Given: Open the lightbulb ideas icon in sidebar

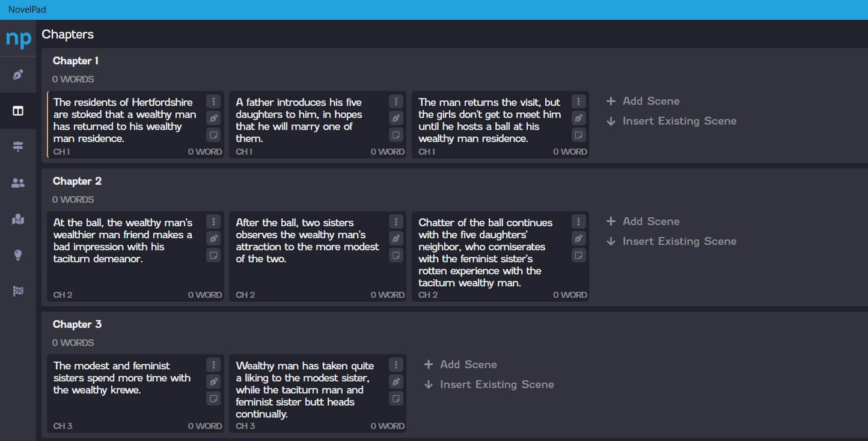Looking at the screenshot, I should tap(18, 255).
